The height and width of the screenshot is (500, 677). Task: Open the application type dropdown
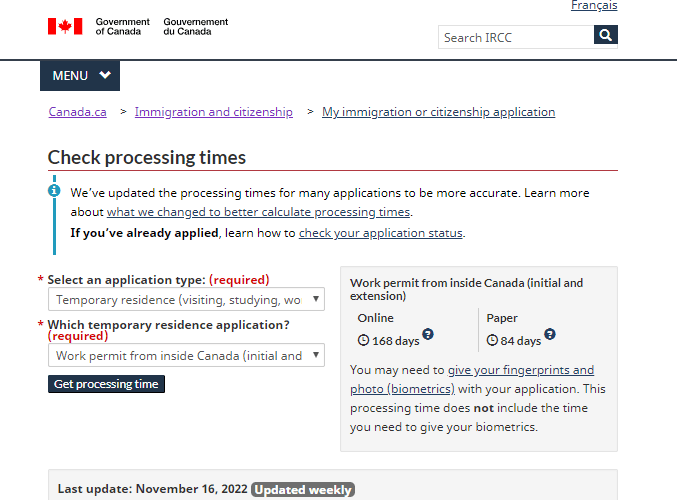point(186,300)
